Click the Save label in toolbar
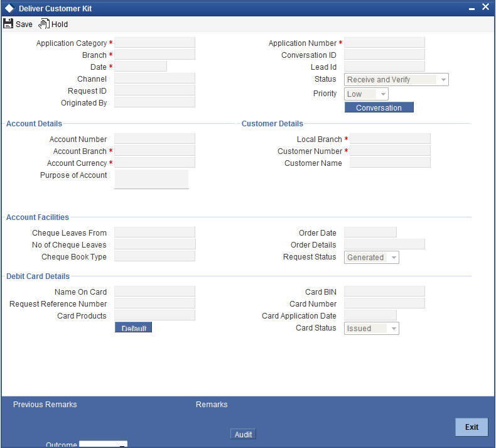This screenshot has width=496, height=448. [x=24, y=25]
